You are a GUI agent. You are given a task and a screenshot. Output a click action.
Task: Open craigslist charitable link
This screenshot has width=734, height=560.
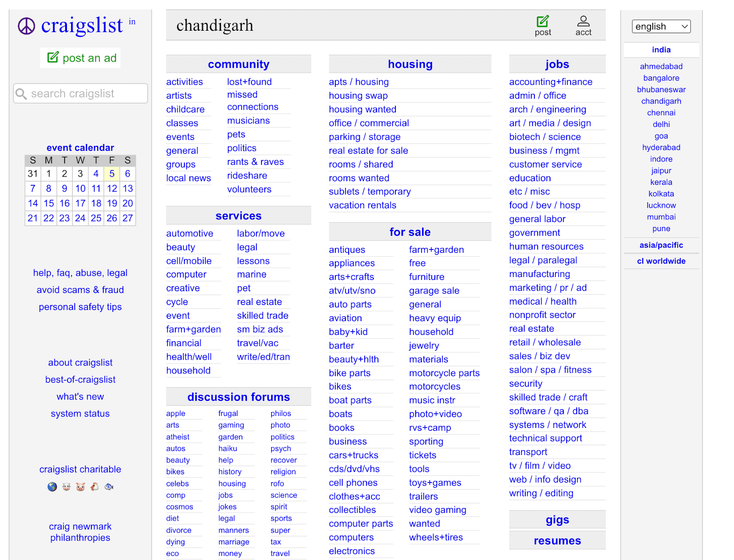80,469
